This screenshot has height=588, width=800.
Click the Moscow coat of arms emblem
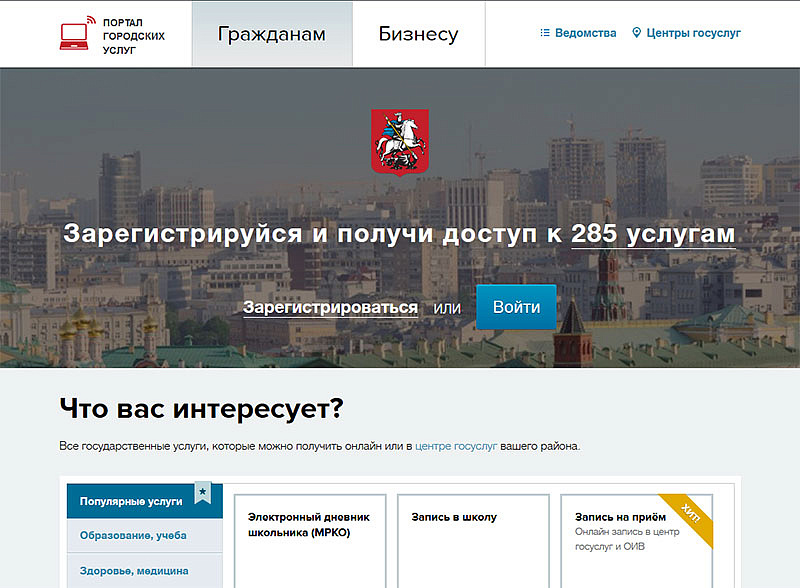point(400,141)
